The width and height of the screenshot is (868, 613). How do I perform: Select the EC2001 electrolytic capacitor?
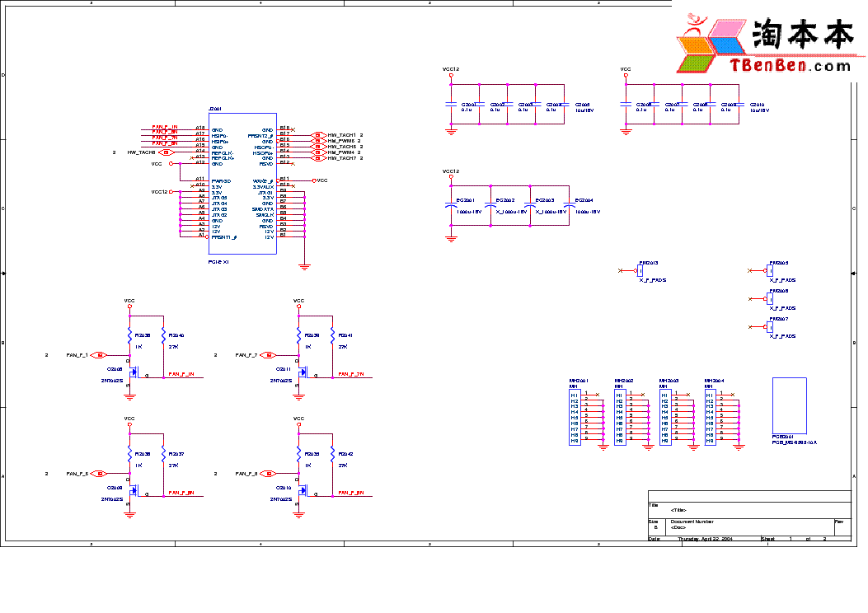point(451,205)
